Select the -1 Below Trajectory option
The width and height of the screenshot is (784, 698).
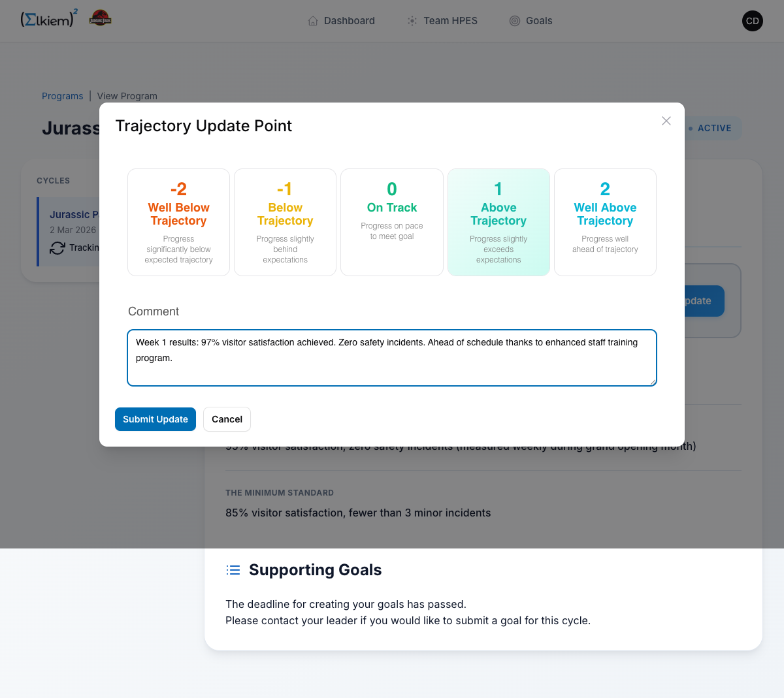click(x=285, y=223)
